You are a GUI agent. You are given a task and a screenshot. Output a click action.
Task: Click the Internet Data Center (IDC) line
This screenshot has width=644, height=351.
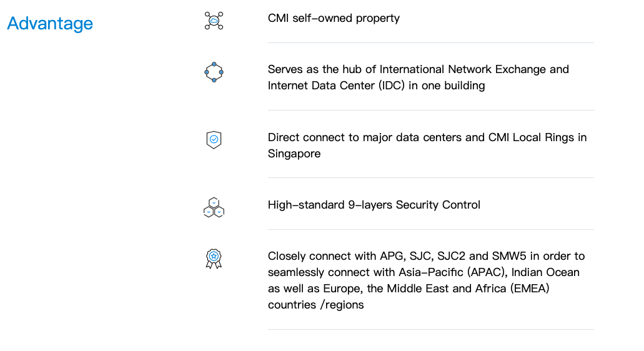(376, 86)
